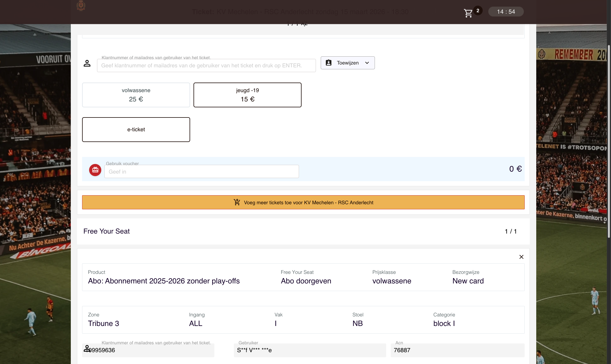
Task: Click the 'ALL' ingang value
Action: pyautogui.click(x=195, y=323)
